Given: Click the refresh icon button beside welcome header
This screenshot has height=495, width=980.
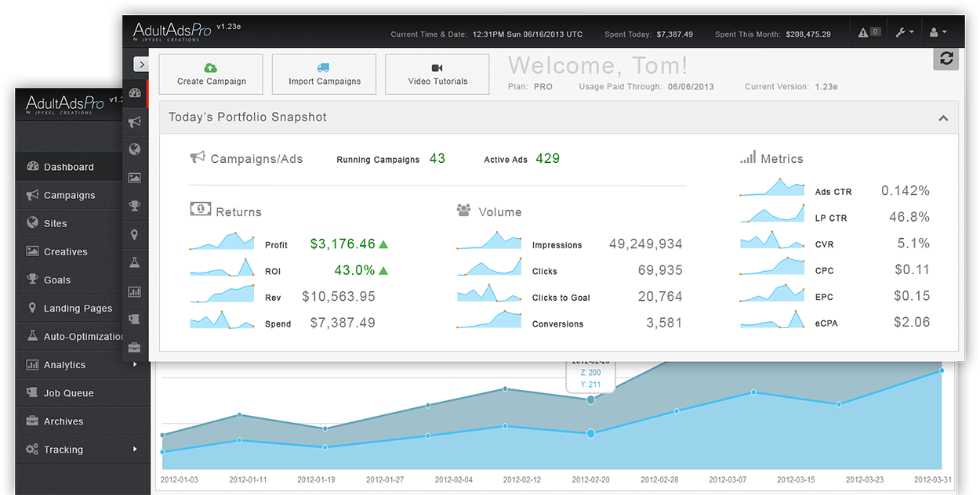Looking at the screenshot, I should (x=946, y=59).
